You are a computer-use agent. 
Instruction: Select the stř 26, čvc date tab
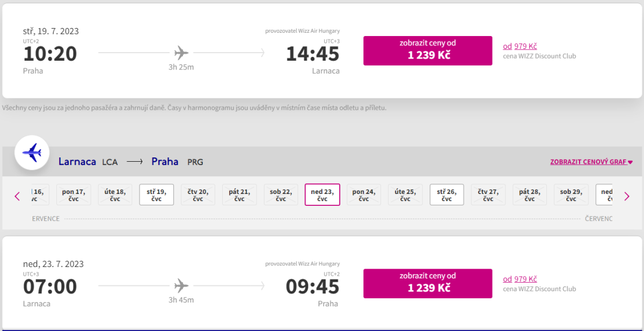447,195
